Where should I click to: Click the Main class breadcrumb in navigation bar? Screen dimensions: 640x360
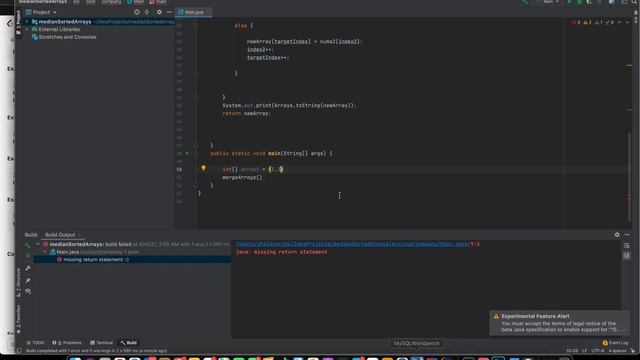click(135, 2)
